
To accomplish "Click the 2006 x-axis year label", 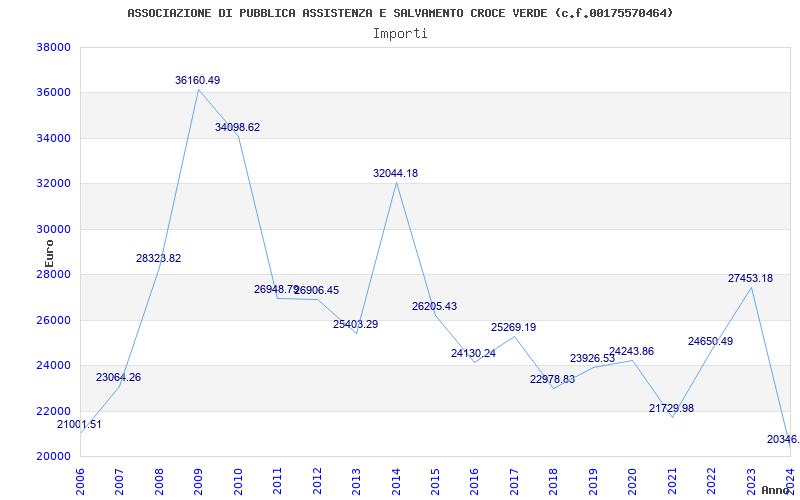I will click(80, 481).
